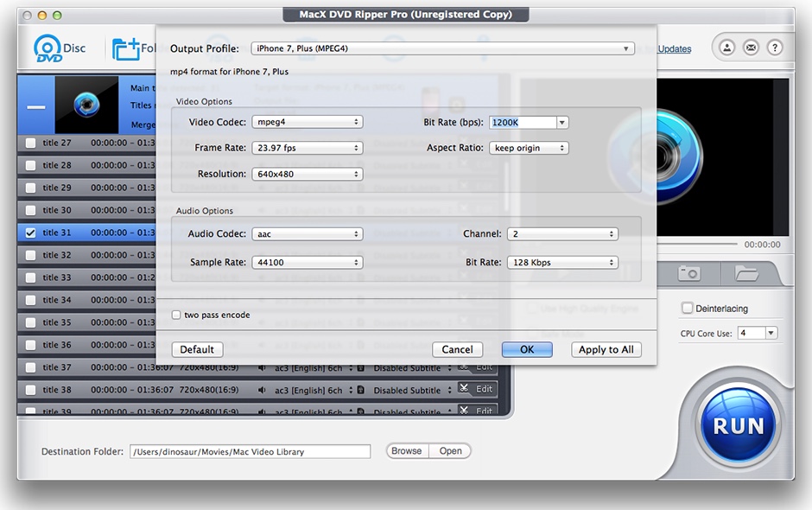Click the video Bit Rate 1200K field
The width and height of the screenshot is (812, 510).
pyautogui.click(x=523, y=123)
